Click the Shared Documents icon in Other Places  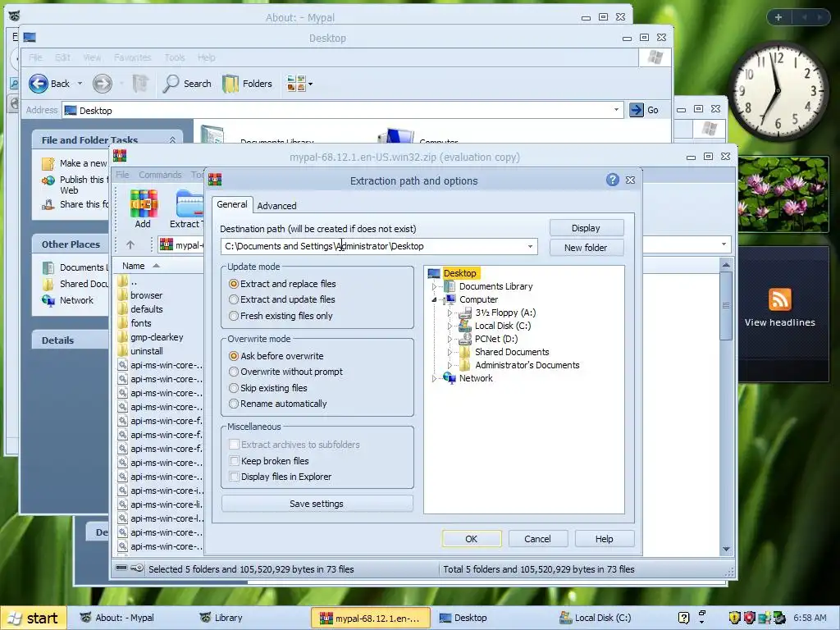pyautogui.click(x=48, y=284)
